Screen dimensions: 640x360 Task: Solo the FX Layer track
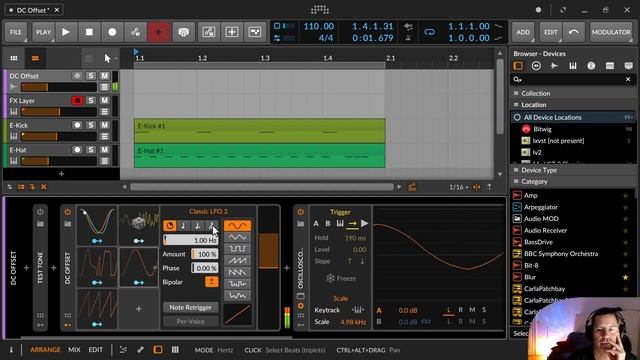pos(91,100)
